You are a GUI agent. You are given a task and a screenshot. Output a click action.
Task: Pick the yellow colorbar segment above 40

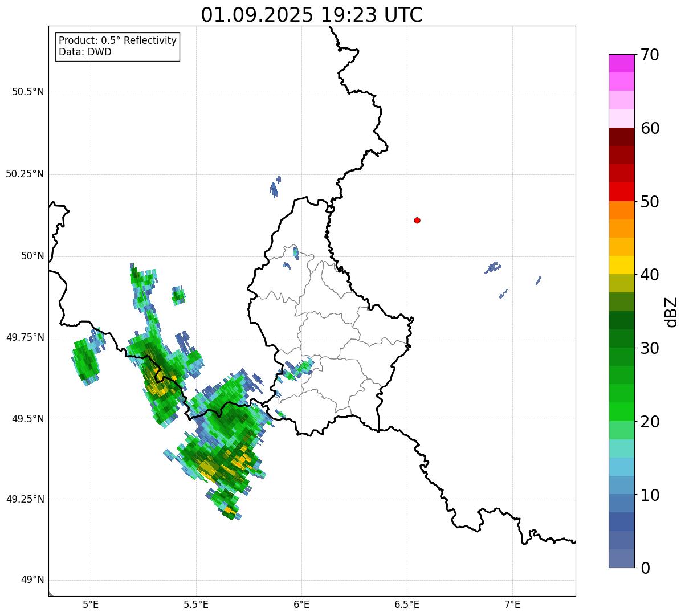tap(622, 265)
